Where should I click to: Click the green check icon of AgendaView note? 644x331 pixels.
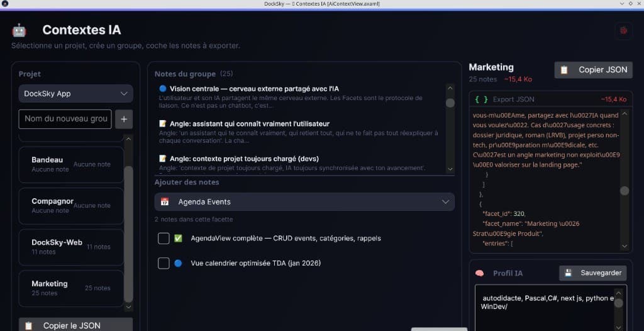[178, 238]
